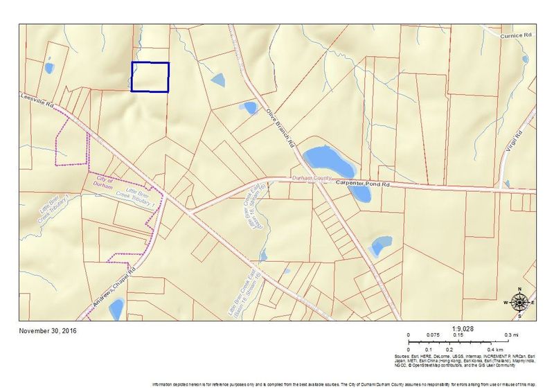The width and height of the screenshot is (554, 392).
Task: Click the Andrews Chapel Rd label
Action: [115, 287]
